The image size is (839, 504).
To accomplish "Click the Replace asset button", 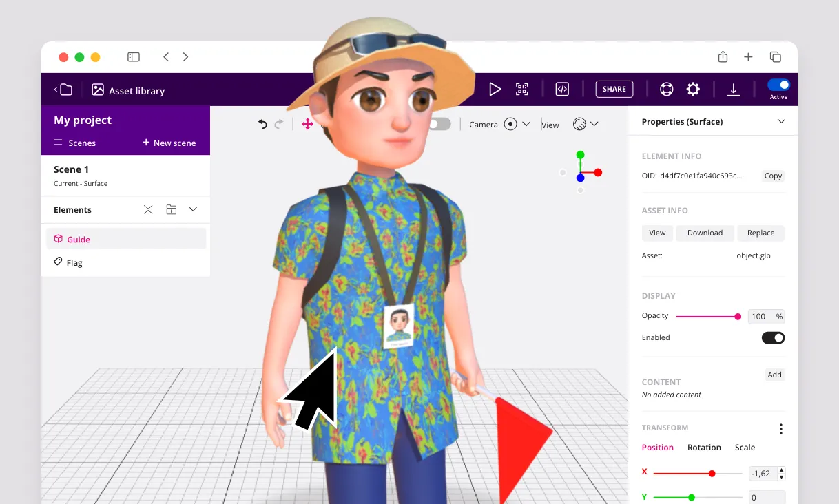I will click(x=760, y=233).
